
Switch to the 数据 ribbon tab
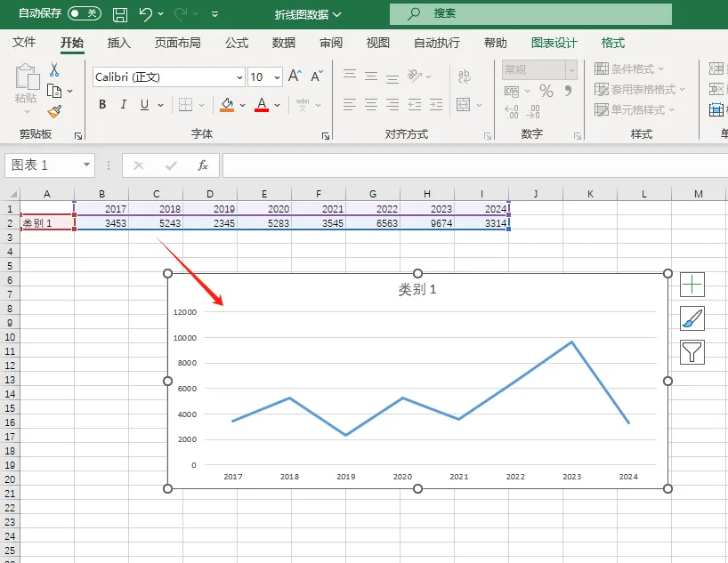(x=284, y=43)
